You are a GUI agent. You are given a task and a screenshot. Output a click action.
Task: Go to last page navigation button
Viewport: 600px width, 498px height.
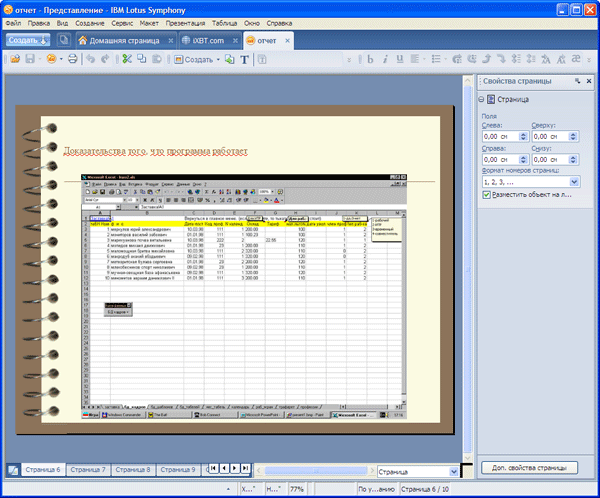click(x=245, y=468)
